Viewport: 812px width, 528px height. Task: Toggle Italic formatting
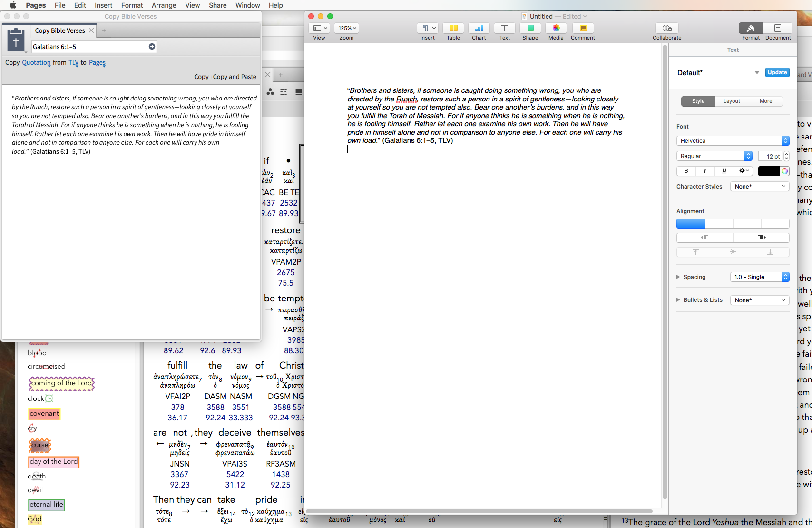(x=705, y=171)
